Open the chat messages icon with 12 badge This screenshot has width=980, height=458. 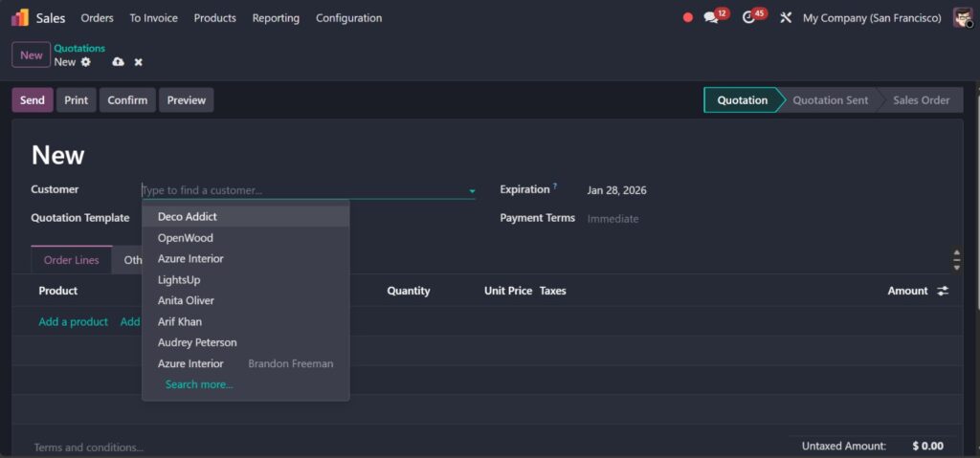(711, 18)
